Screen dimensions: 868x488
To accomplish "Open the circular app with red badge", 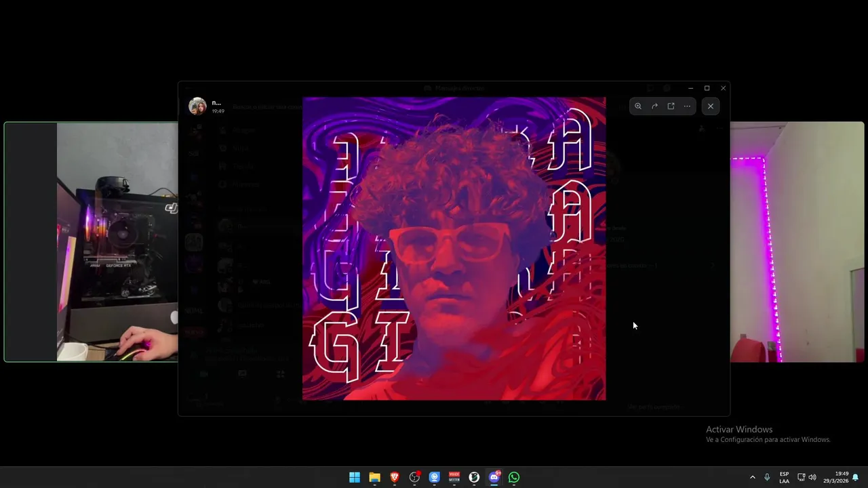I will point(414,477).
